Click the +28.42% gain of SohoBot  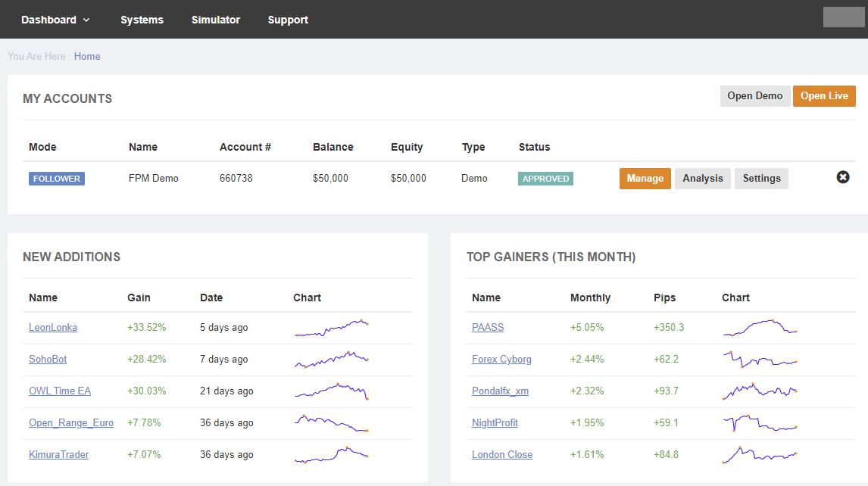pyautogui.click(x=147, y=360)
